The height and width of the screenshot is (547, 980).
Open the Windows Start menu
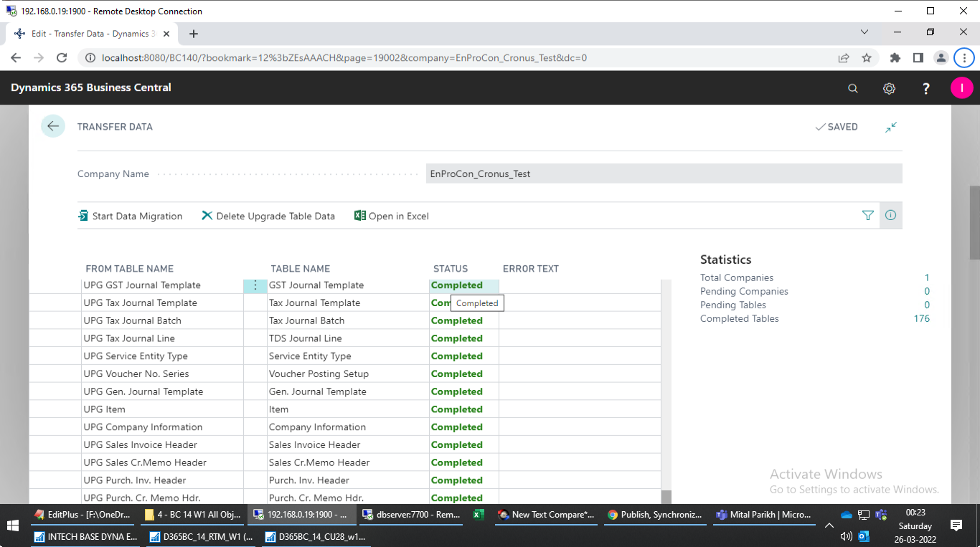tap(13, 525)
